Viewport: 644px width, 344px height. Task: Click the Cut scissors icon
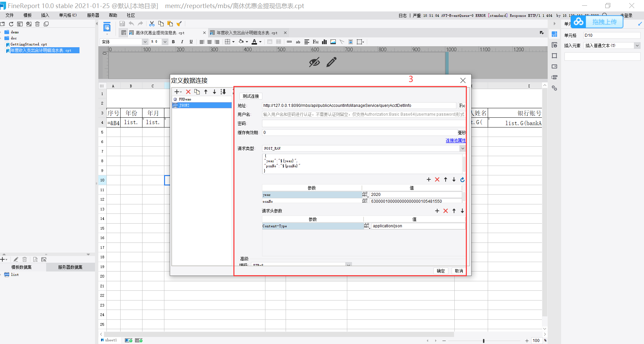(x=152, y=24)
